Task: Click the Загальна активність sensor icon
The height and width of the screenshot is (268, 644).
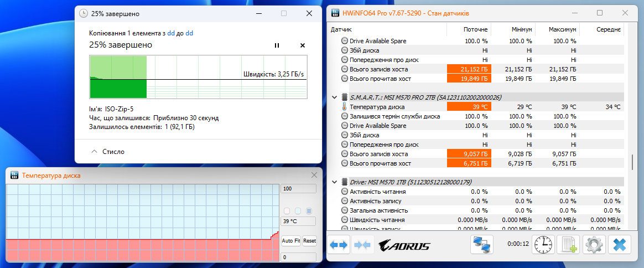Action: click(345, 210)
